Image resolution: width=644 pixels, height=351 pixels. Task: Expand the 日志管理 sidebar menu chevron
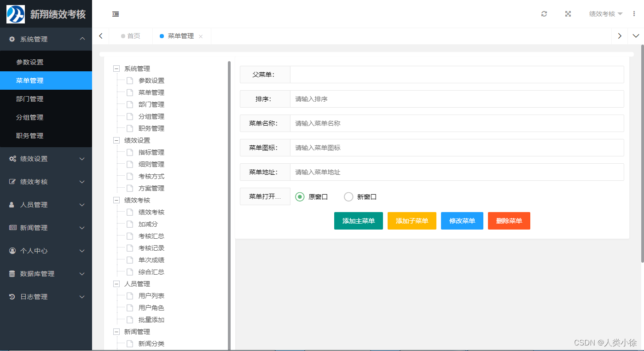82,297
